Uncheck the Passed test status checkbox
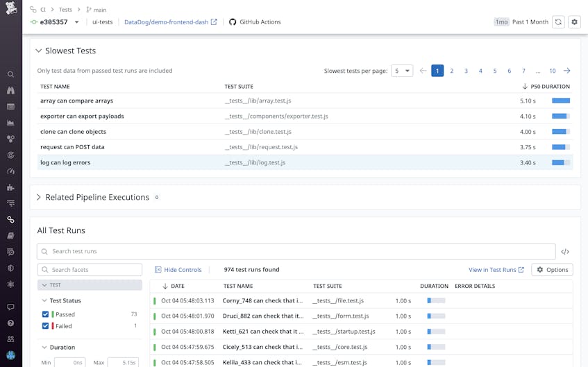 click(x=45, y=314)
